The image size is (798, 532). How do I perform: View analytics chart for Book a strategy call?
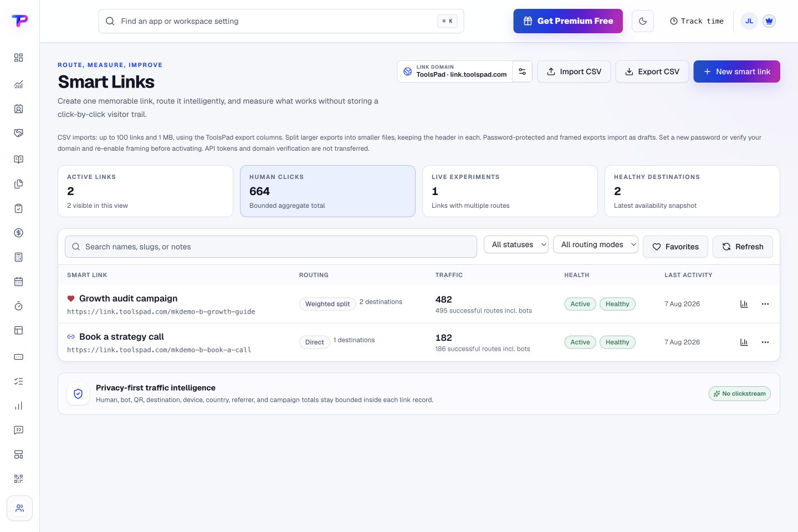pyautogui.click(x=744, y=342)
